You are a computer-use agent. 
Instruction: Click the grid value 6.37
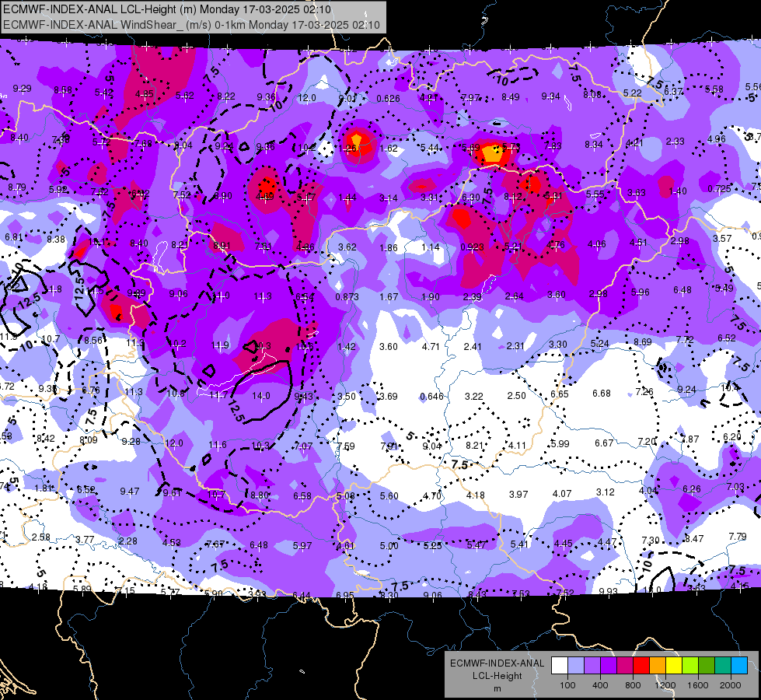[674, 91]
